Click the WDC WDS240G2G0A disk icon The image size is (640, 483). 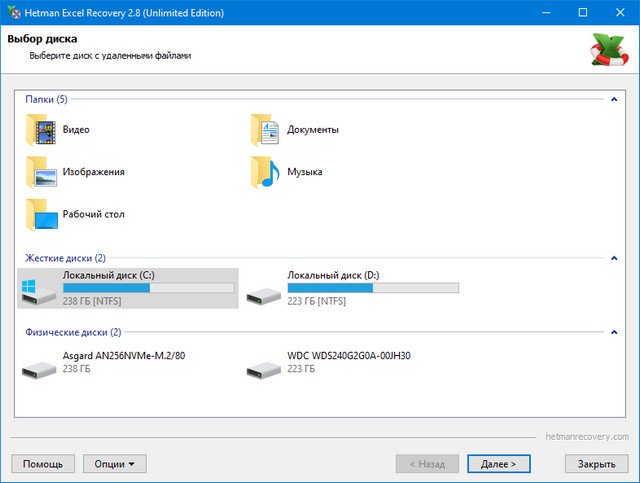[x=264, y=369]
